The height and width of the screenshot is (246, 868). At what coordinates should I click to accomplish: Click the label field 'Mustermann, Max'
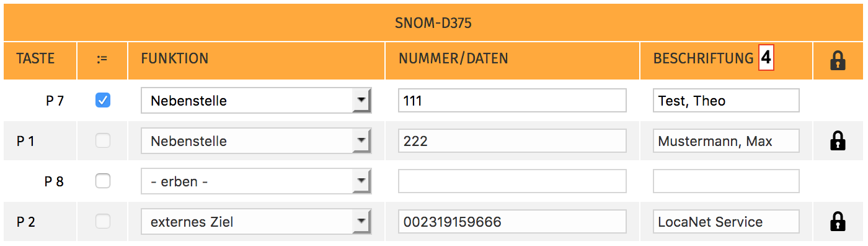tap(726, 141)
